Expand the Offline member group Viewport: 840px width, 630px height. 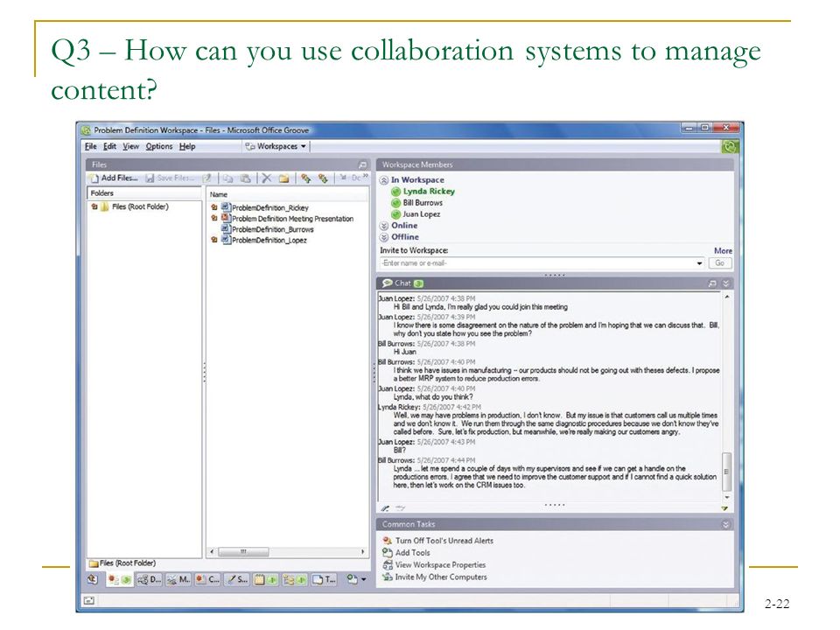383,237
